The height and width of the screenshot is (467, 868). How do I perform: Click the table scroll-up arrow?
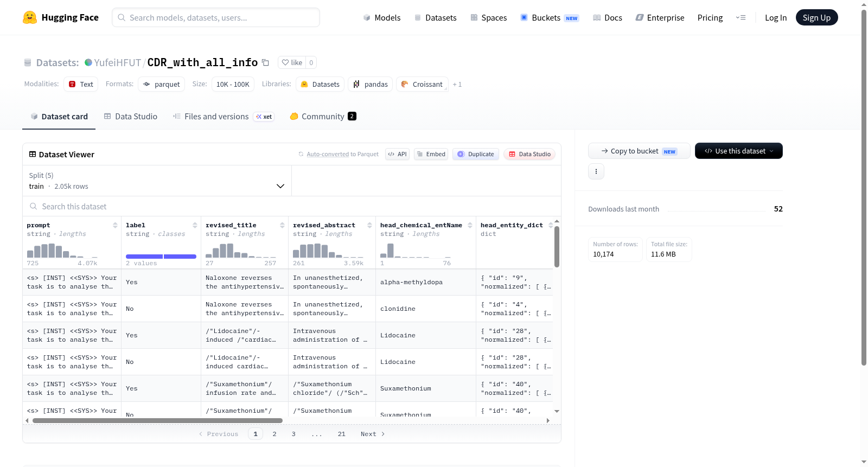pos(557,222)
